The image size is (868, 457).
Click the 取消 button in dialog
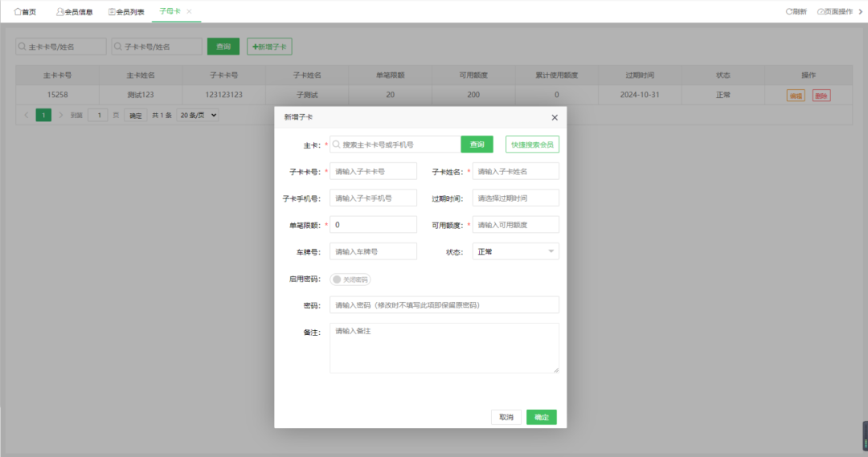coord(506,417)
